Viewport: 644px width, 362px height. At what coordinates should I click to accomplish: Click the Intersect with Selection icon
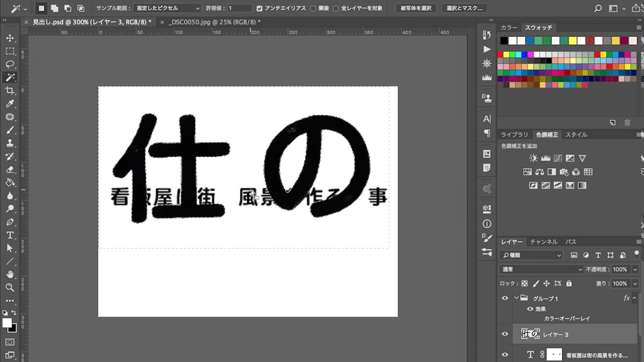[81, 9]
